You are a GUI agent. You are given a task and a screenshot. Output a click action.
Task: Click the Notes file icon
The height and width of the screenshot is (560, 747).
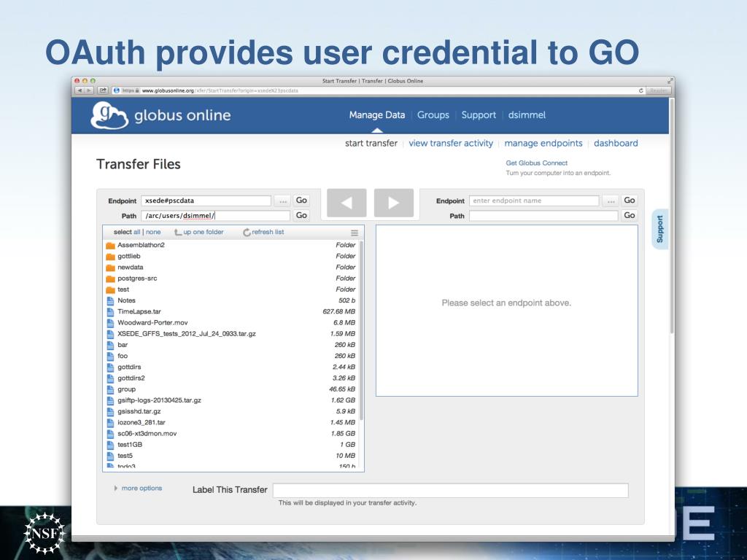coord(111,300)
